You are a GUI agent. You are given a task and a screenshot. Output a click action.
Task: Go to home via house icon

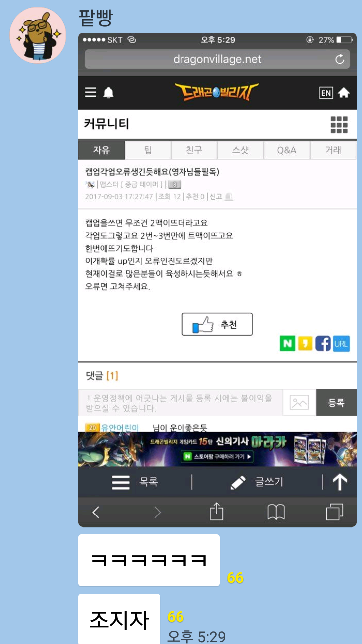pos(344,93)
